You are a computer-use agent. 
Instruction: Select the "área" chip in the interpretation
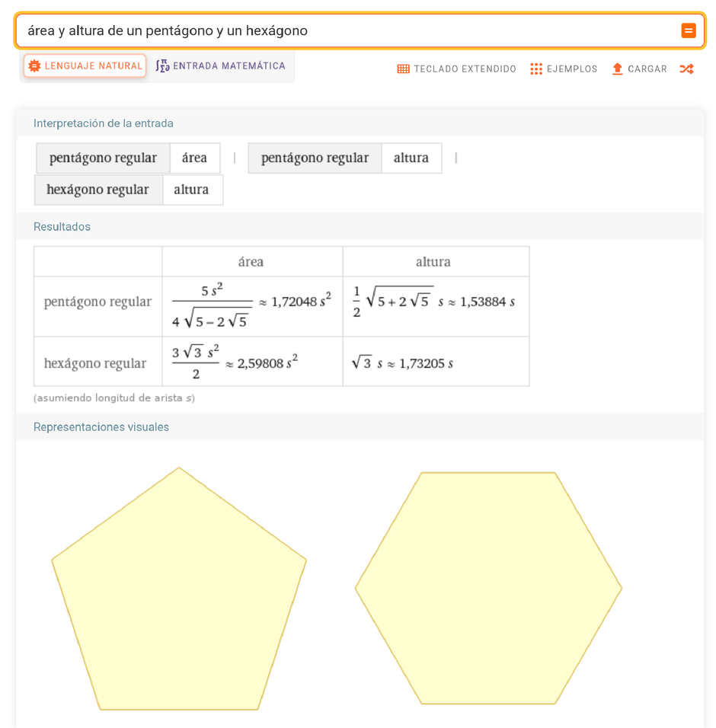[194, 158]
